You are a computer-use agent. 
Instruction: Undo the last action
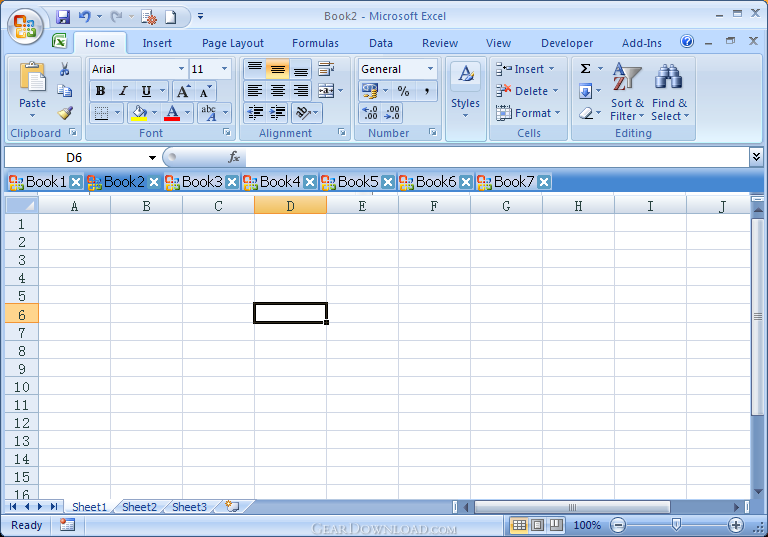[85, 17]
